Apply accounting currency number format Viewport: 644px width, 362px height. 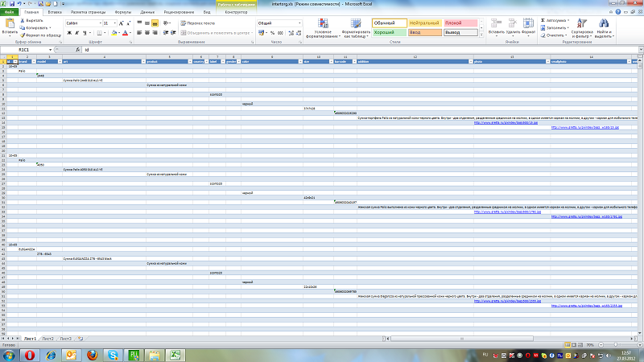pos(261,33)
